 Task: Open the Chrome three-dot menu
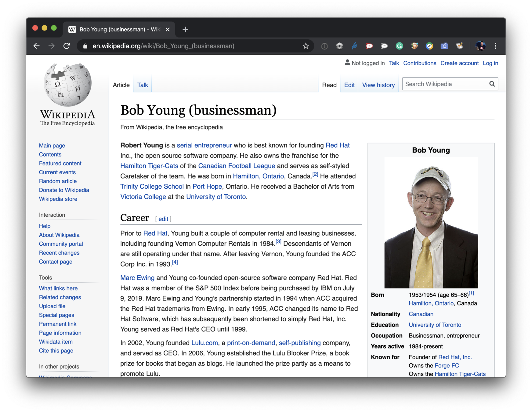coord(495,46)
